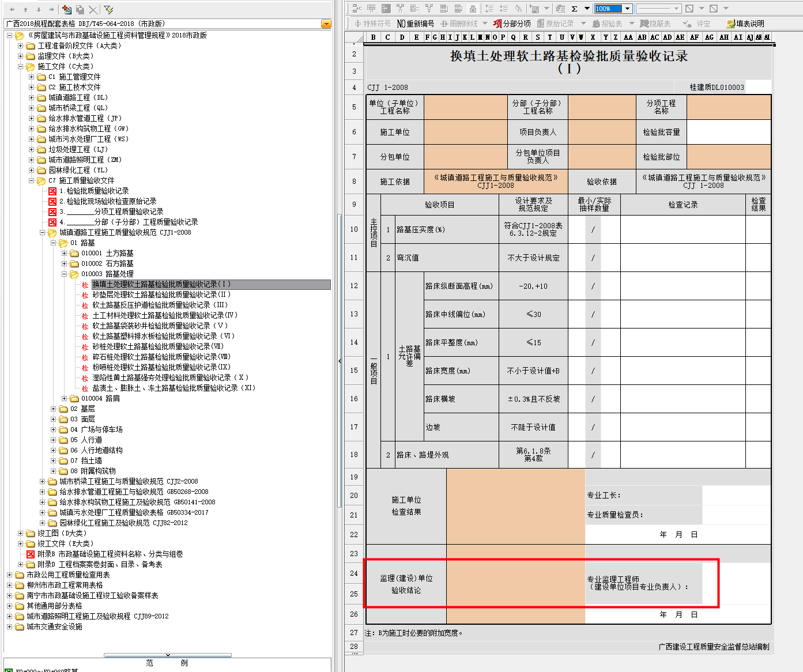Click the add new form icon

[x=67, y=10]
